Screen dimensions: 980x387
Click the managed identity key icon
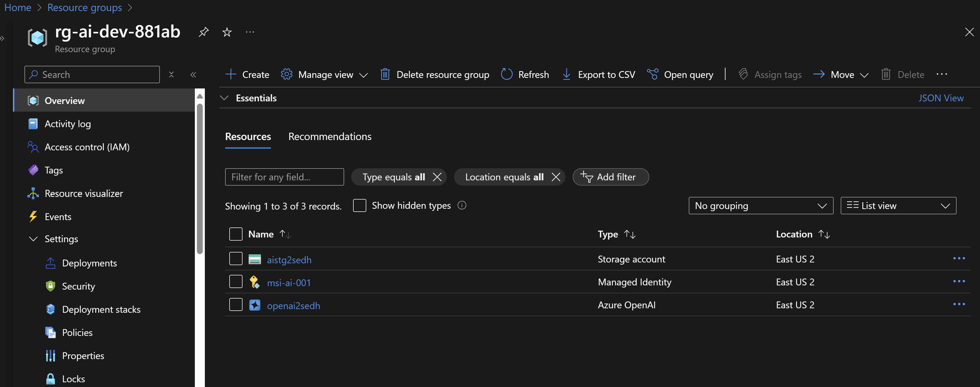click(255, 282)
